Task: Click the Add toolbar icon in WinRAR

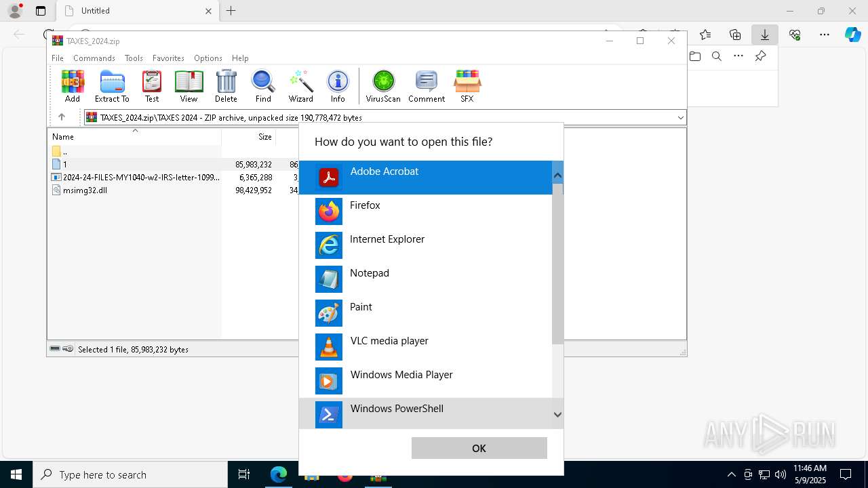Action: [x=73, y=86]
